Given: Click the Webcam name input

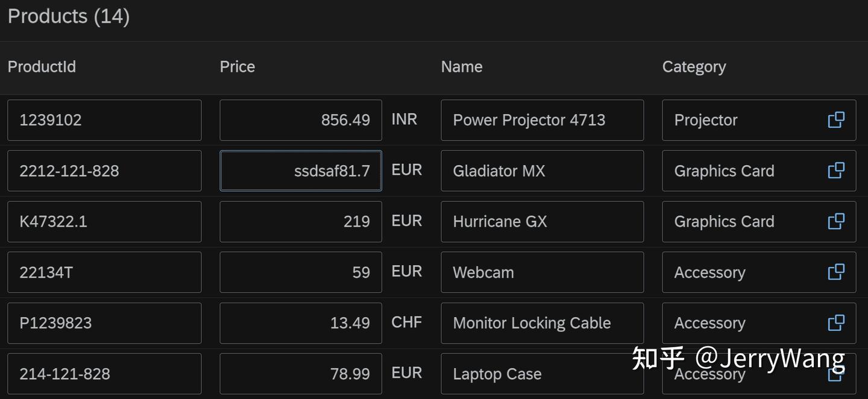Looking at the screenshot, I should point(542,272).
